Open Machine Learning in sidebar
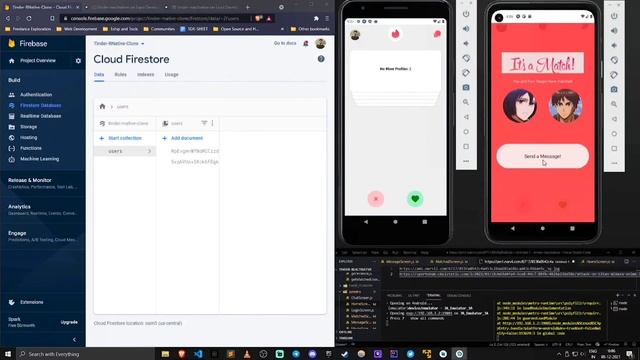The height and width of the screenshot is (360, 640). (x=40, y=159)
